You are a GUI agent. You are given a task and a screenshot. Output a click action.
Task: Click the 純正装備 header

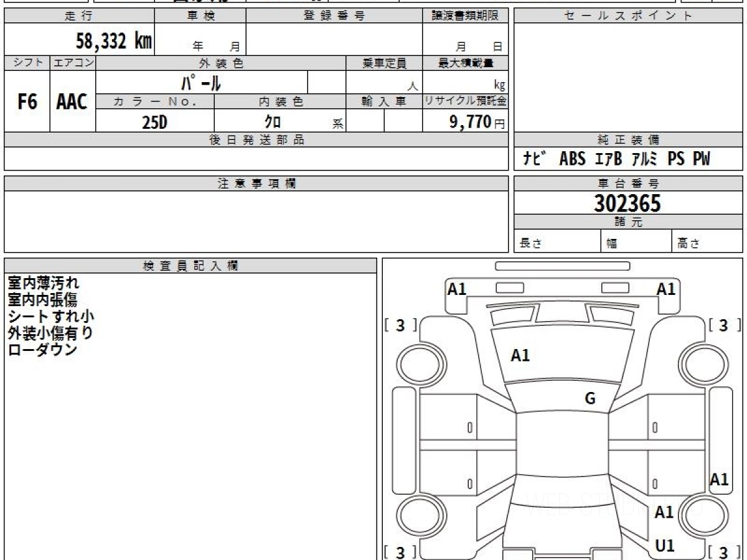[x=628, y=140]
